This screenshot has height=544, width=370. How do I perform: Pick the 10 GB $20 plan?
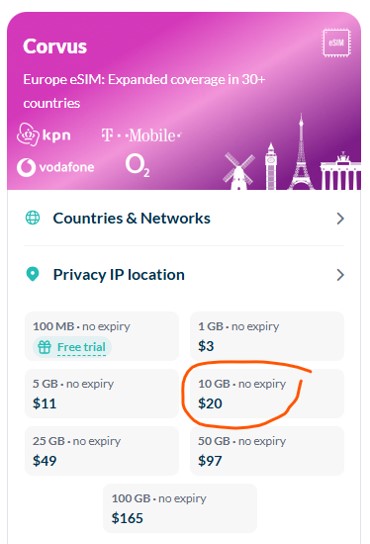tap(267, 393)
